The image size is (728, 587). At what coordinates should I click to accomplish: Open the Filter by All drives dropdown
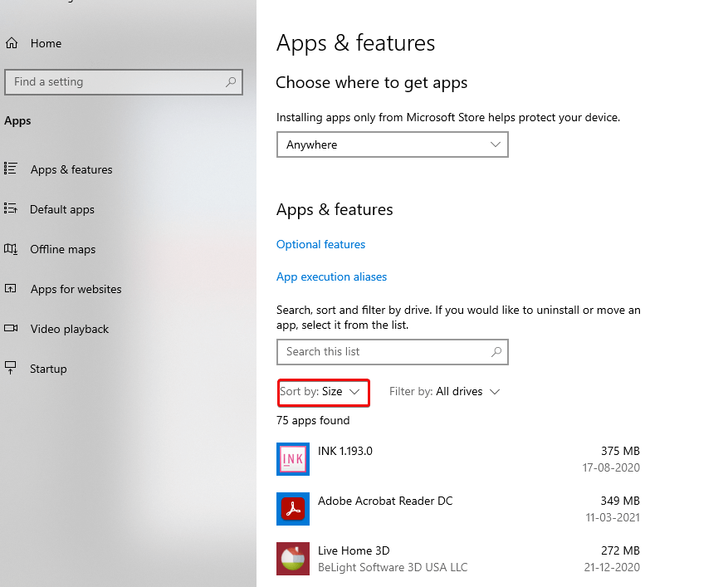pos(444,391)
